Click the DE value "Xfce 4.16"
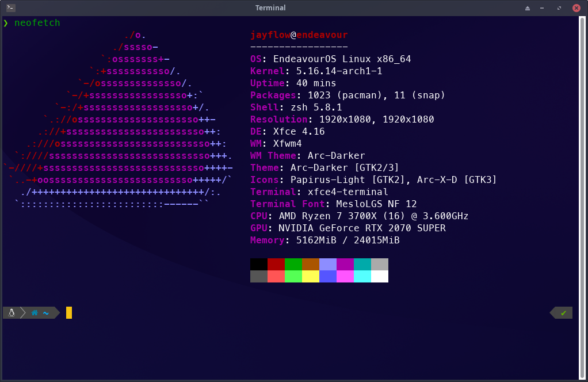Viewport: 588px width, 382px height. (x=299, y=132)
